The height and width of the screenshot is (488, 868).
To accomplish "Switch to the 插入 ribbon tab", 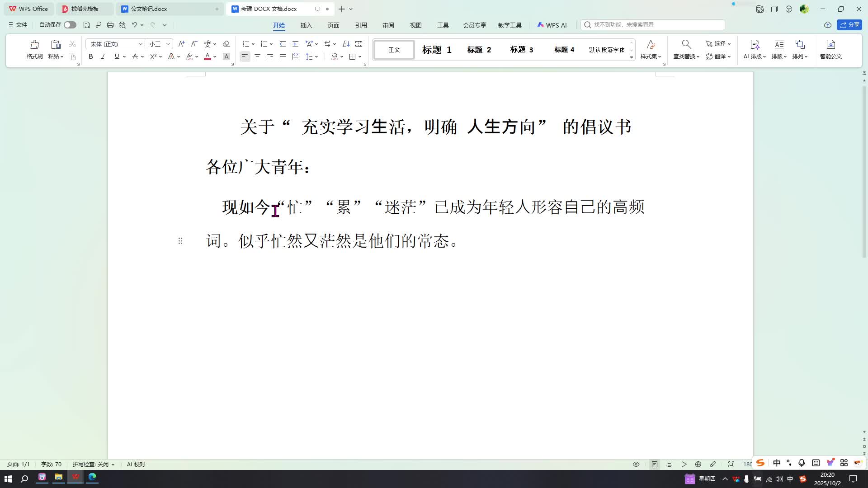I will (x=306, y=25).
